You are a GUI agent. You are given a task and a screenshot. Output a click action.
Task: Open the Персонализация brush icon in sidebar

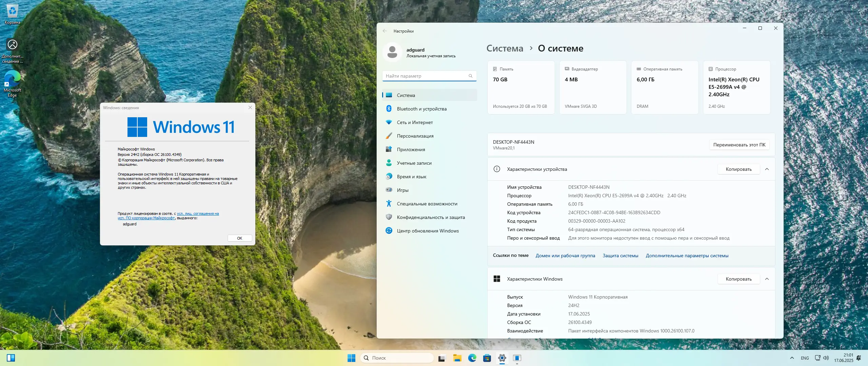[x=389, y=136]
